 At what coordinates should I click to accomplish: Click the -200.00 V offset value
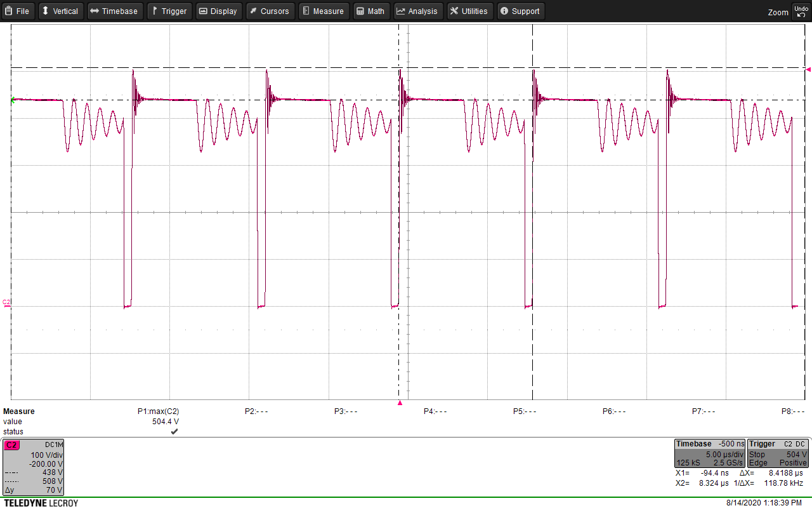tap(46, 464)
